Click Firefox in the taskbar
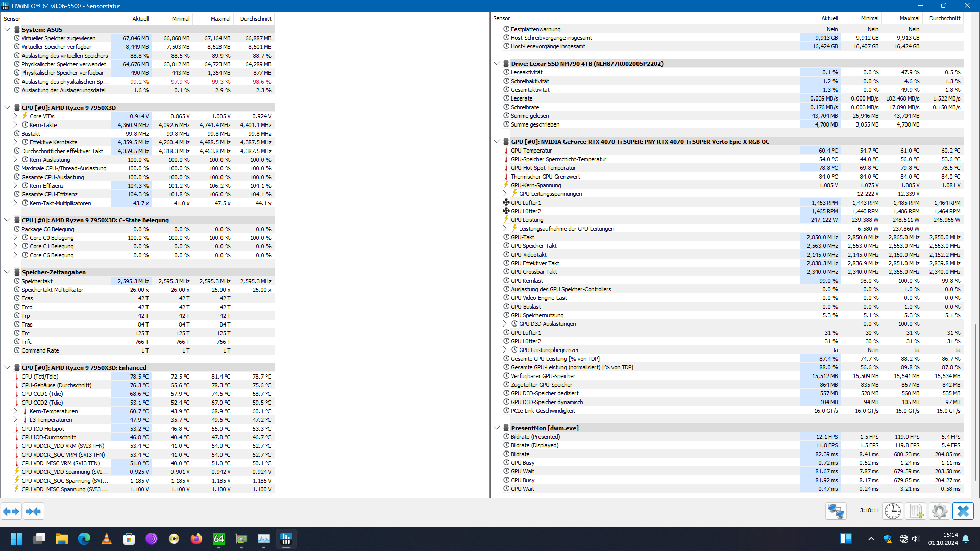 196,539
